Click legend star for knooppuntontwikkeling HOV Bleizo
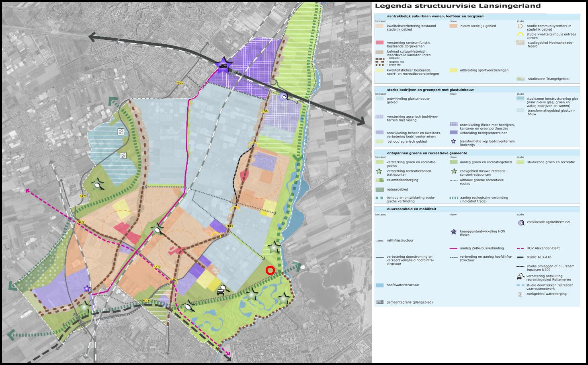Screen dimensions: 588x365 (x=454, y=232)
